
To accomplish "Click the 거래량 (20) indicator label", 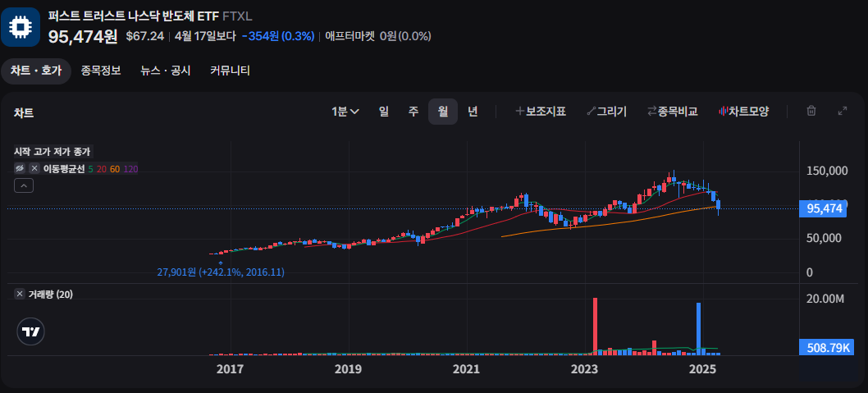I will coord(50,294).
